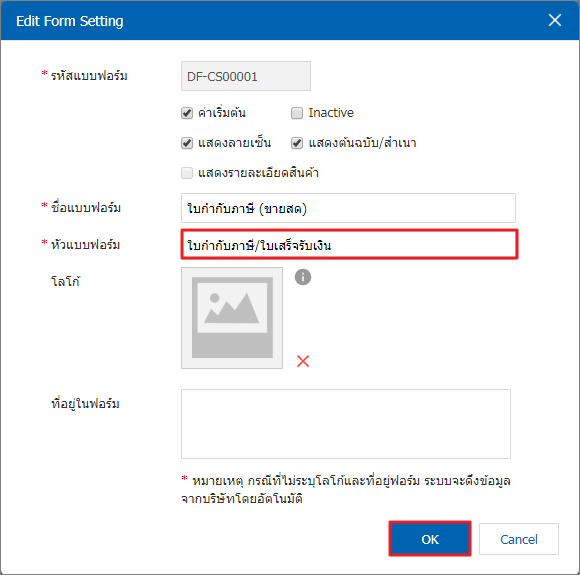Toggle the ค่าเริ่มต้น checkbox
Screen dimensions: 580x575
187,113
